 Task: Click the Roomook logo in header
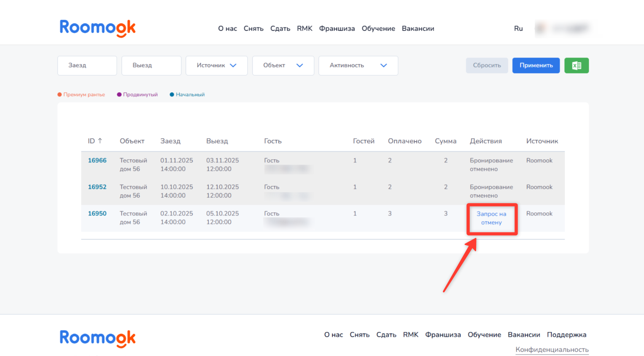pyautogui.click(x=97, y=28)
